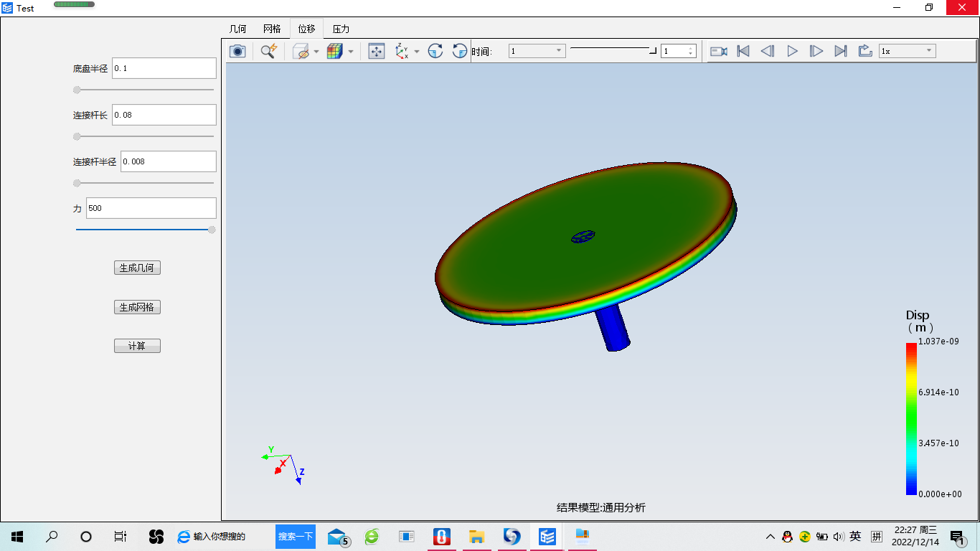Click the 计算 button
Screen dimensions: 980x551
tap(137, 346)
